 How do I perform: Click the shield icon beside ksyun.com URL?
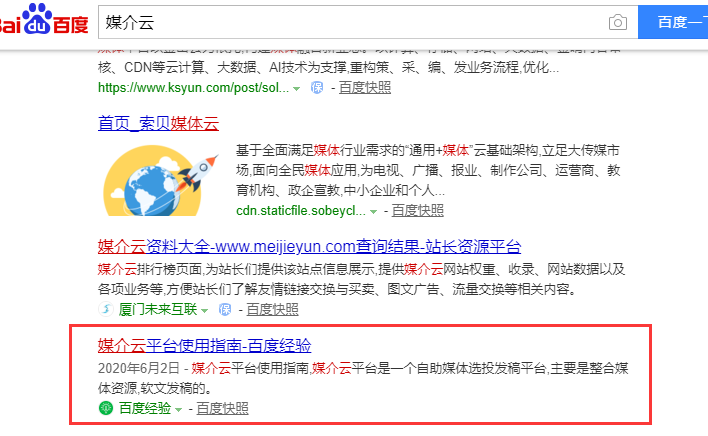click(317, 88)
